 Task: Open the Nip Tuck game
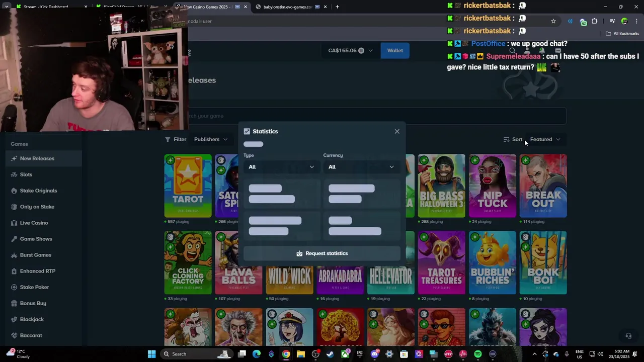[x=493, y=186]
